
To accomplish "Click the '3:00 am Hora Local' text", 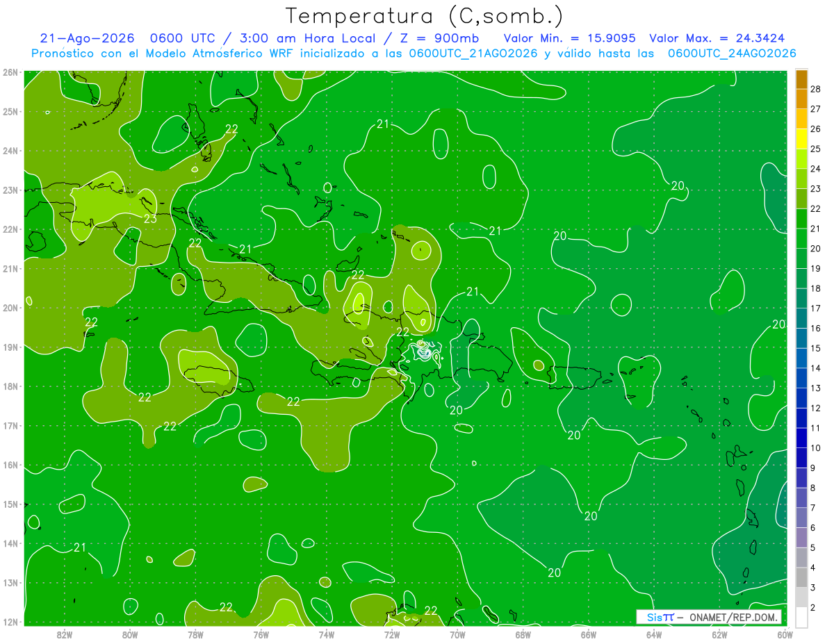I will (x=309, y=38).
